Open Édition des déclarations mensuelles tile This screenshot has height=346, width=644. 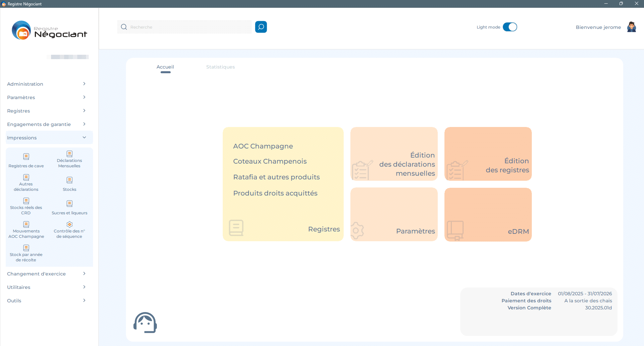[394, 154]
